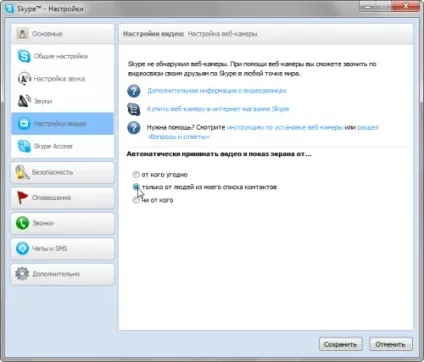Image resolution: width=424 pixels, height=362 pixels.
Task: Open the 'Вопросы и ответы' section link
Action: [179, 137]
